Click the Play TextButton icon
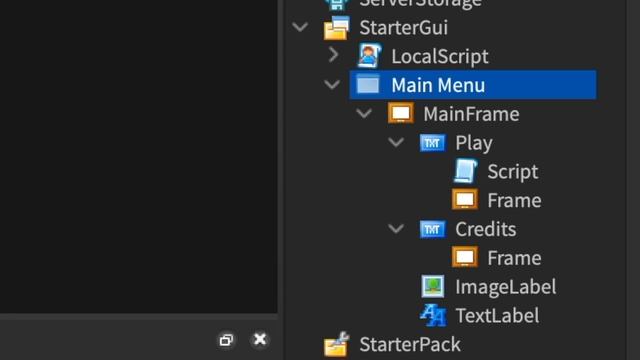The height and width of the screenshot is (360, 640). point(433,143)
